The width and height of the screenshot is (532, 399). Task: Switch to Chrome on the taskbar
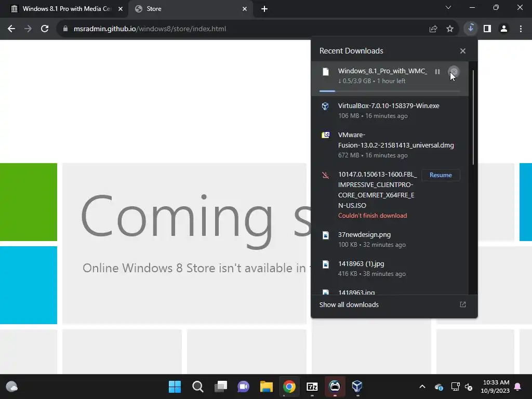click(289, 387)
